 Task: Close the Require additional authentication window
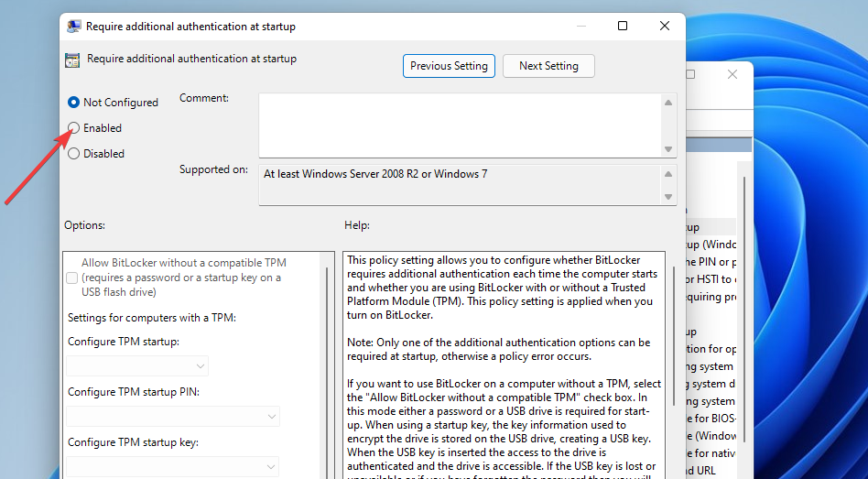[x=665, y=26]
